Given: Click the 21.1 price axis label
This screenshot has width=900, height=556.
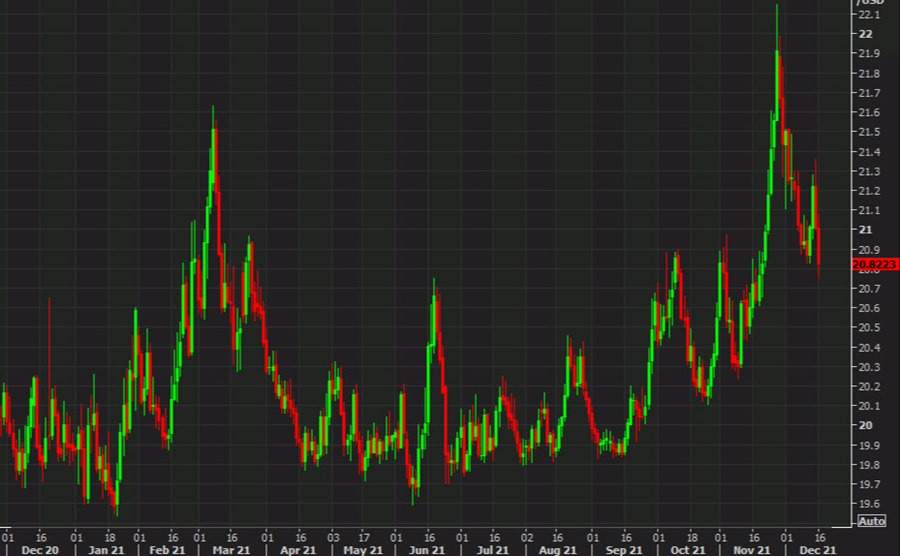Looking at the screenshot, I should [869, 210].
